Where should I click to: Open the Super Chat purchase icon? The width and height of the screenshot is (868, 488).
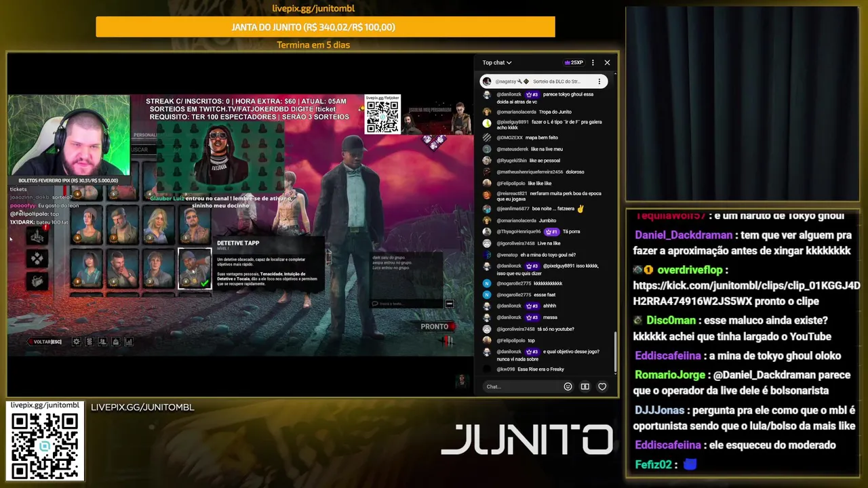585,386
